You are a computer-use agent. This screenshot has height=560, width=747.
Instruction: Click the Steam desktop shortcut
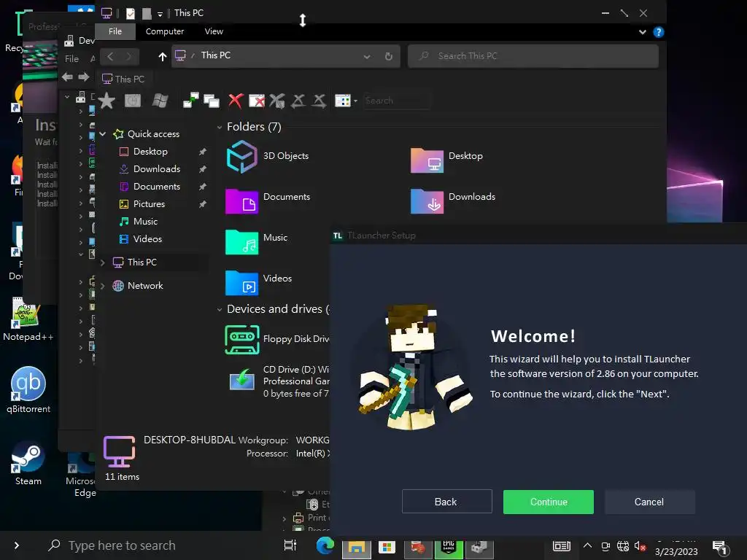(x=28, y=463)
